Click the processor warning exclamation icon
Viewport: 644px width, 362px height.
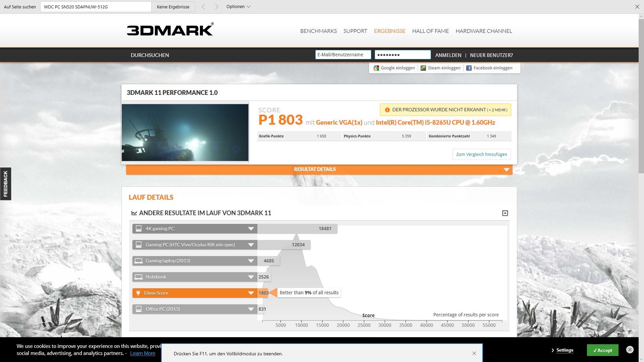coord(387,110)
